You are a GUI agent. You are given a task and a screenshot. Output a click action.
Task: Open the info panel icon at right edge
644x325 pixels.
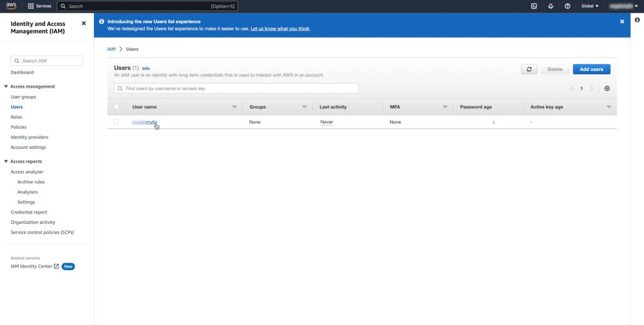pyautogui.click(x=638, y=20)
